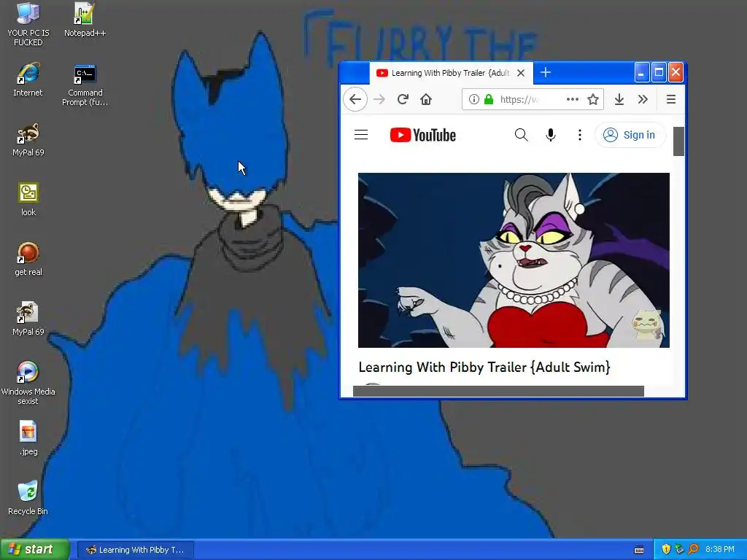Image resolution: width=747 pixels, height=560 pixels.
Task: Open the 'look' desktop icon
Action: point(28,199)
